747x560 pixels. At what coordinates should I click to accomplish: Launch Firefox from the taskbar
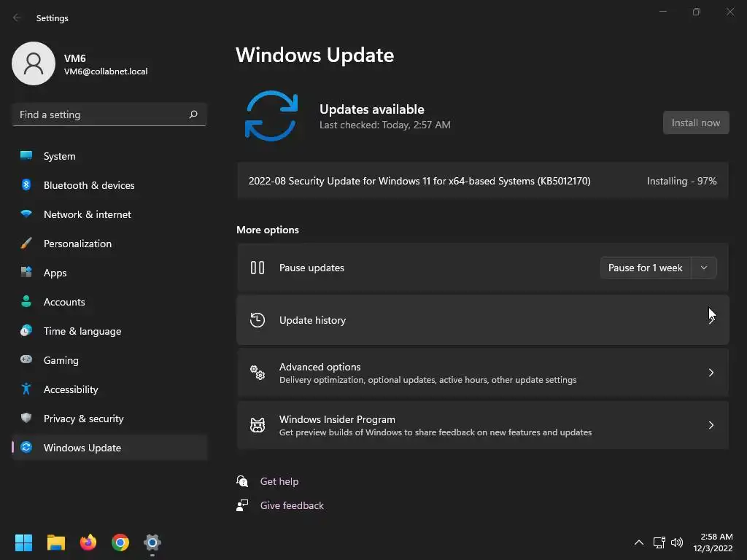(88, 542)
